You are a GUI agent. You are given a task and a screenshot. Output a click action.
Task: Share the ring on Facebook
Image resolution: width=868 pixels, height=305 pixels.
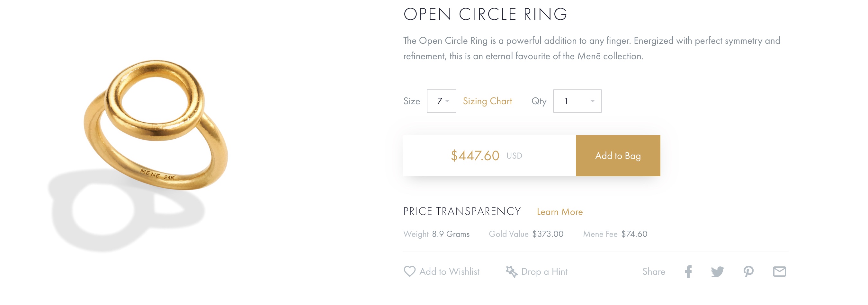(688, 272)
